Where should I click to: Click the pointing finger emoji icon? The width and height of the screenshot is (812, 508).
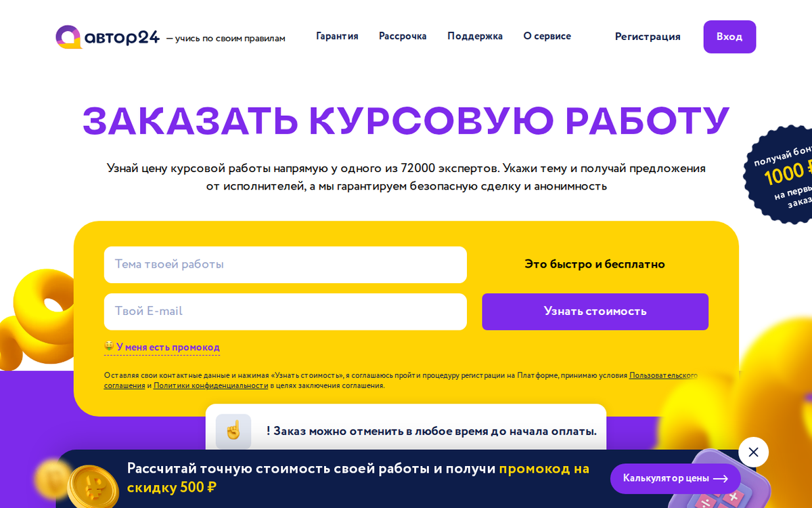[233, 430]
